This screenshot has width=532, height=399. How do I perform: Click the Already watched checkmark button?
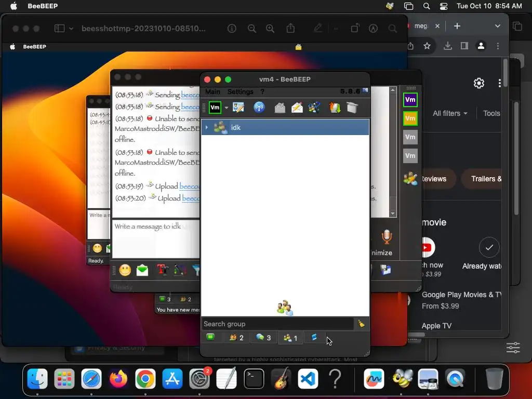(489, 247)
